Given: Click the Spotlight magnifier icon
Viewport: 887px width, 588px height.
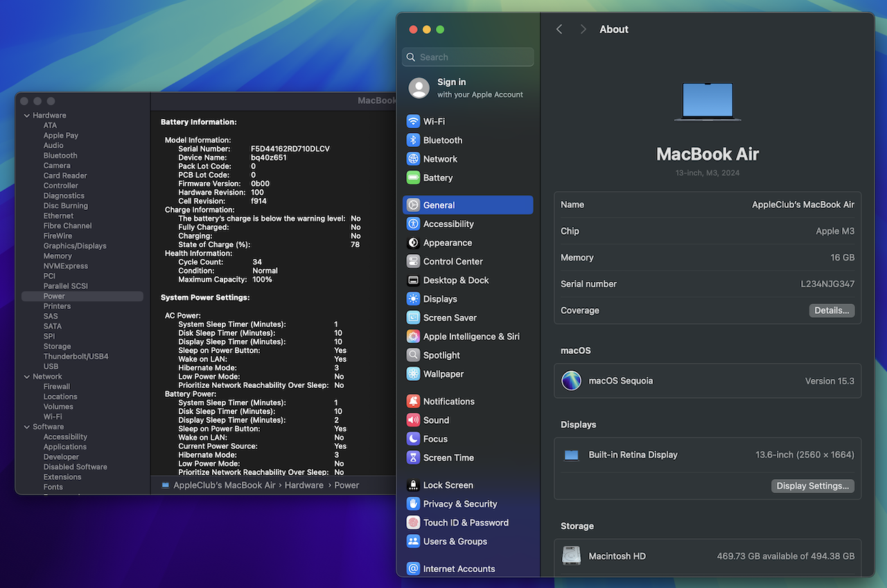Looking at the screenshot, I should pyautogui.click(x=413, y=355).
